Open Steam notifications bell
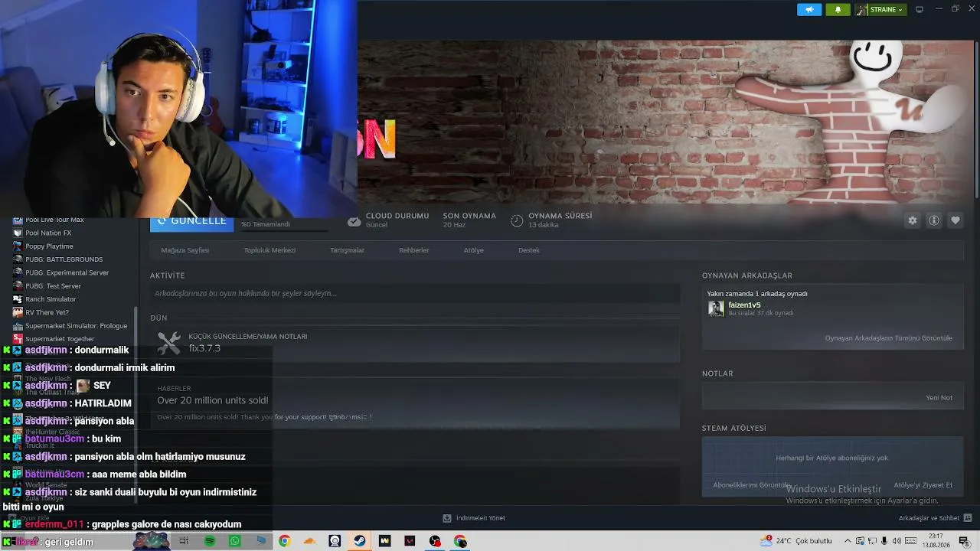 point(838,9)
